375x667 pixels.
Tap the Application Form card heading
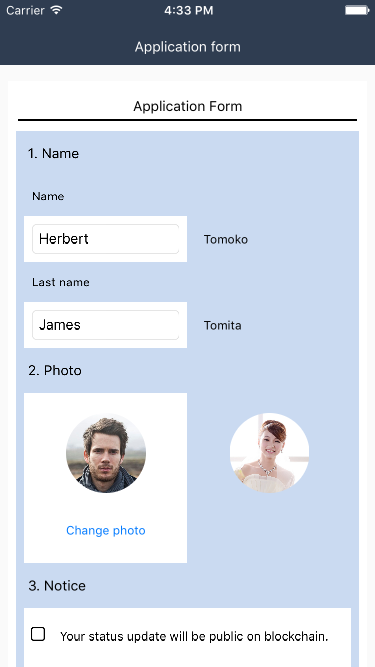pyautogui.click(x=188, y=106)
